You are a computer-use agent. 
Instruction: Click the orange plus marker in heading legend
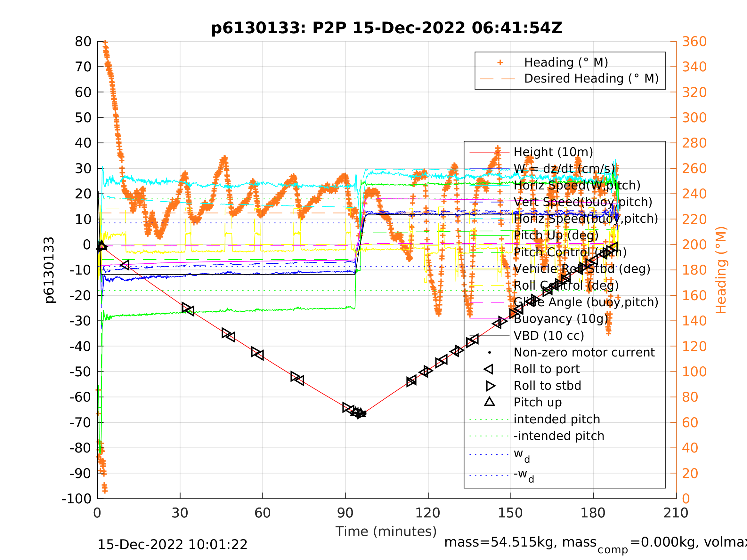pos(500,62)
